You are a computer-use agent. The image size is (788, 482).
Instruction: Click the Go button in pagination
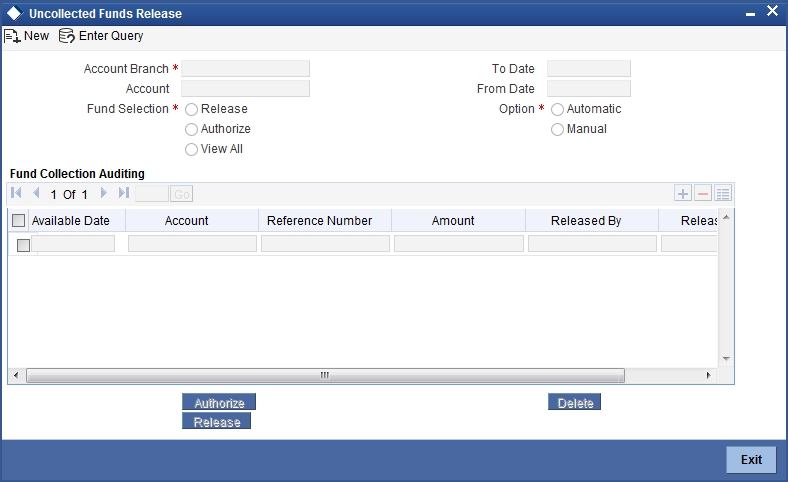click(182, 194)
